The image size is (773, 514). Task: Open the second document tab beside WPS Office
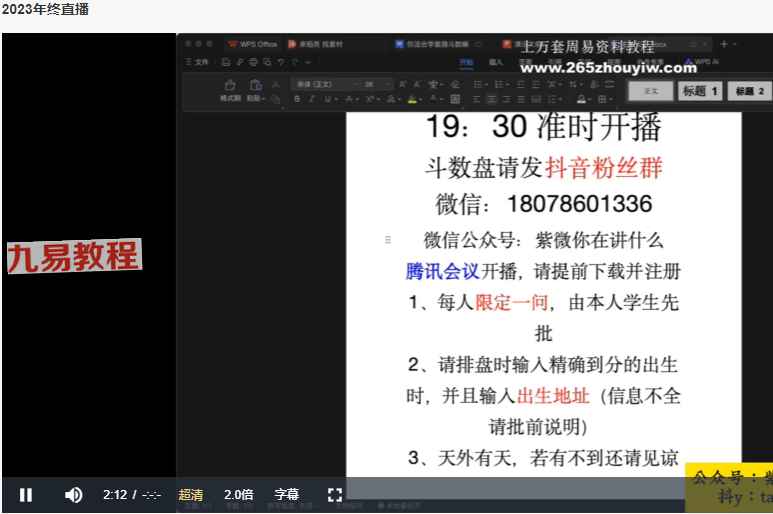pyautogui.click(x=316, y=44)
